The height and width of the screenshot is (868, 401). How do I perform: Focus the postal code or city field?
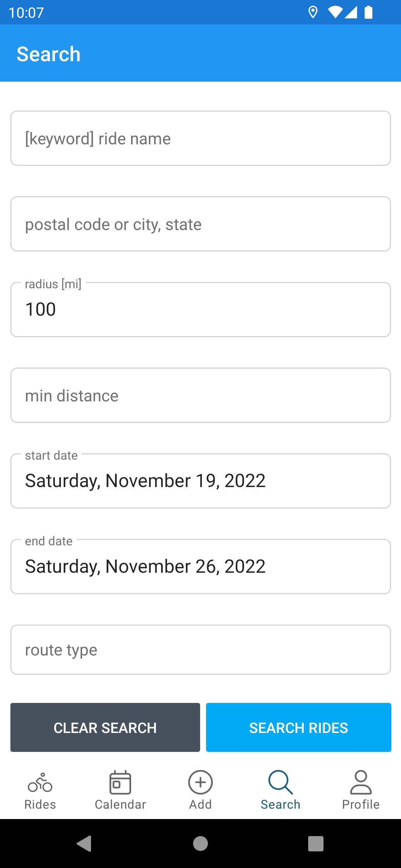[x=200, y=224]
